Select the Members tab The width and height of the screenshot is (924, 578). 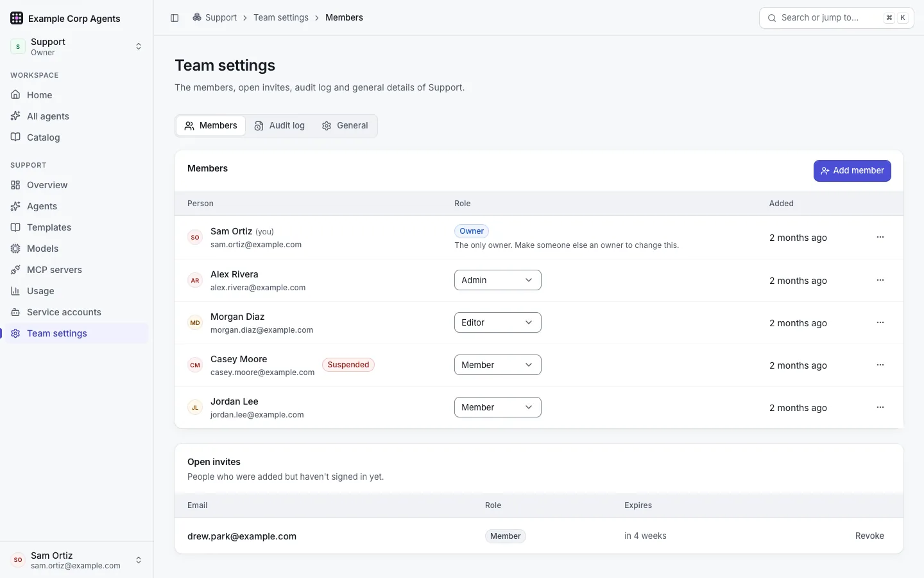tap(210, 126)
